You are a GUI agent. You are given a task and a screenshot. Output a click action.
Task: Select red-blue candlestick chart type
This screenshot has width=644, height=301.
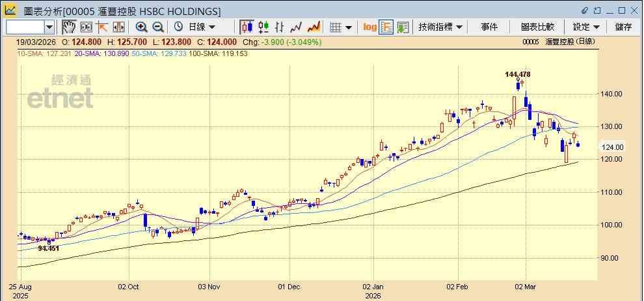(x=247, y=27)
